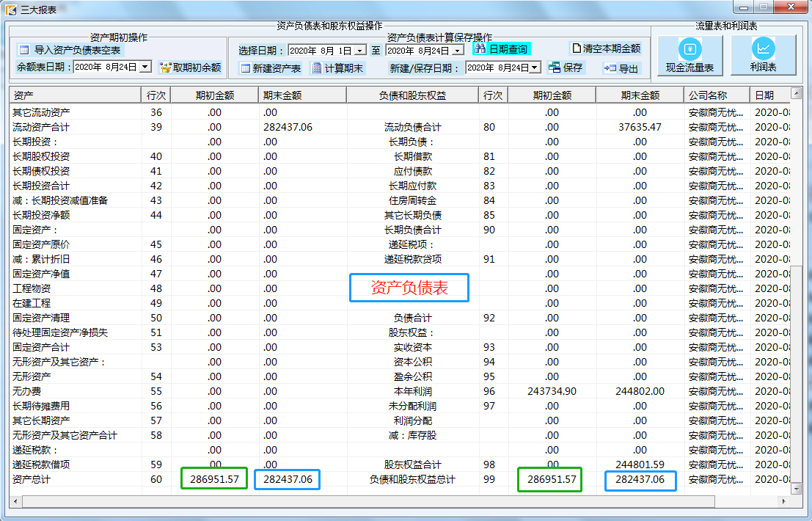Viewport: 812px width, 521px height.
Task: Open the start date picker after 选择日期
Action: [x=359, y=51]
